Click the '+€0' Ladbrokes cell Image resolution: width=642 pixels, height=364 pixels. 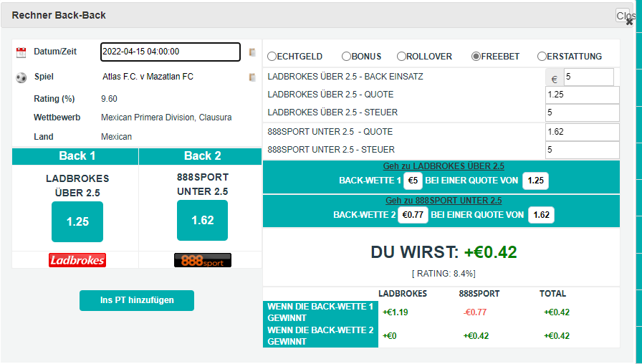389,336
